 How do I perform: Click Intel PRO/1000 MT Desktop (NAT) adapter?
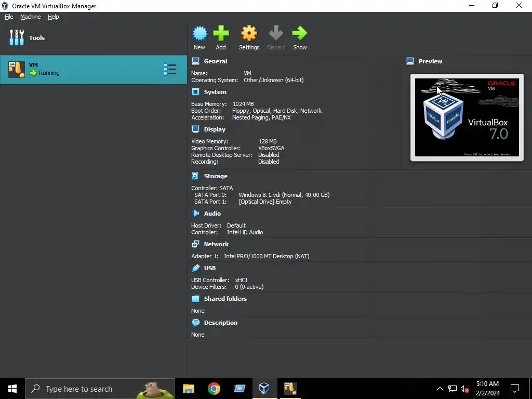pos(267,256)
